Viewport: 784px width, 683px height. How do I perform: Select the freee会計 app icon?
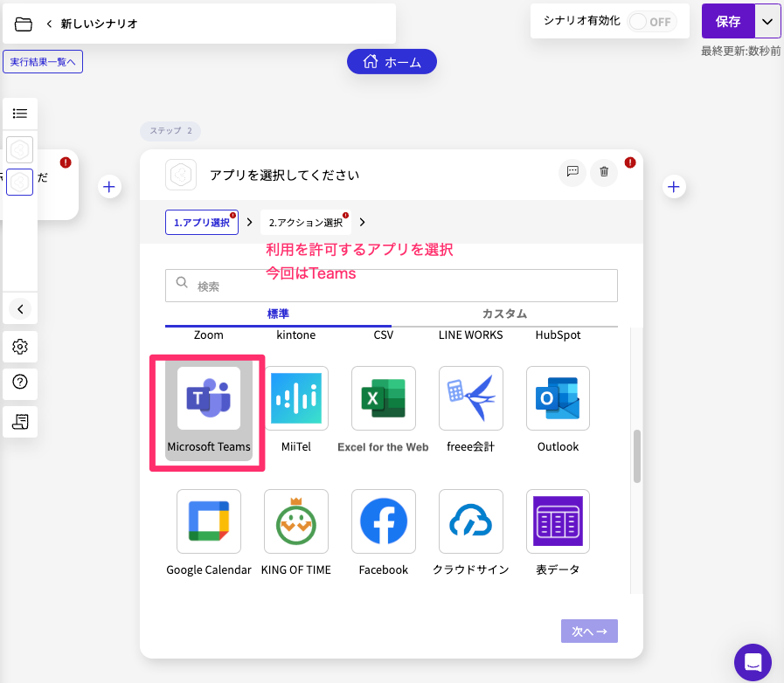coord(471,398)
